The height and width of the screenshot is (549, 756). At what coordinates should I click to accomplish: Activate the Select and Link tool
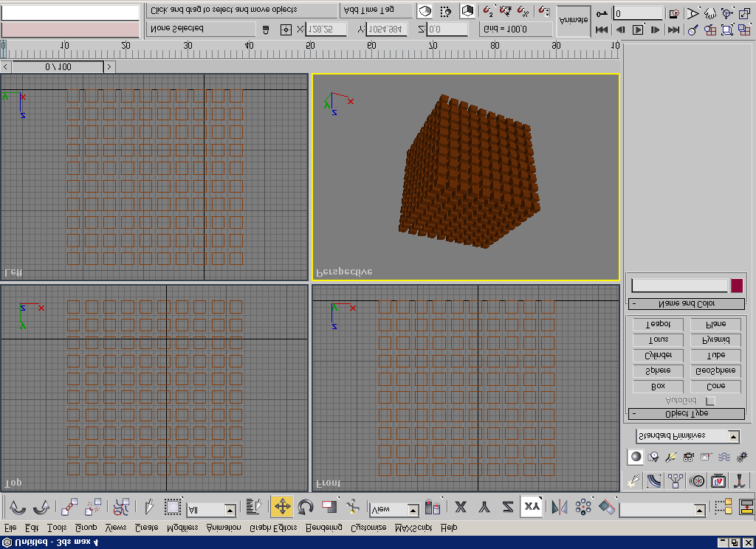(69, 507)
